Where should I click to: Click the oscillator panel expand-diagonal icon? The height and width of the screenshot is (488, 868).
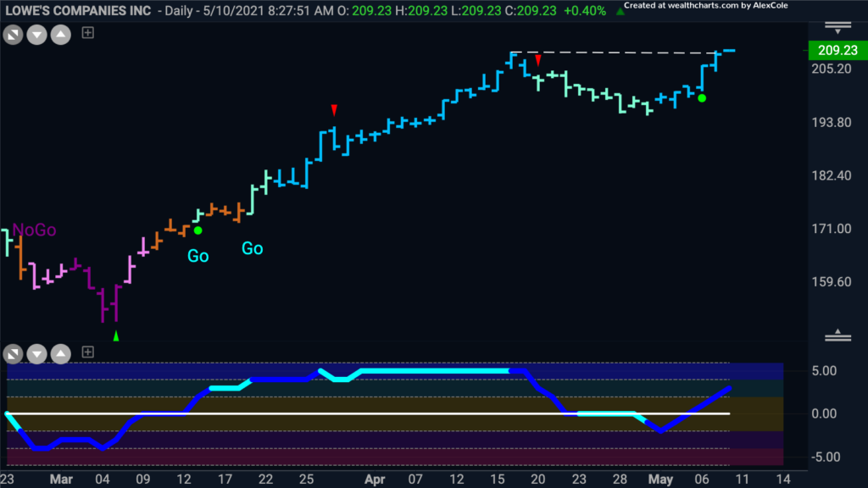click(x=13, y=354)
